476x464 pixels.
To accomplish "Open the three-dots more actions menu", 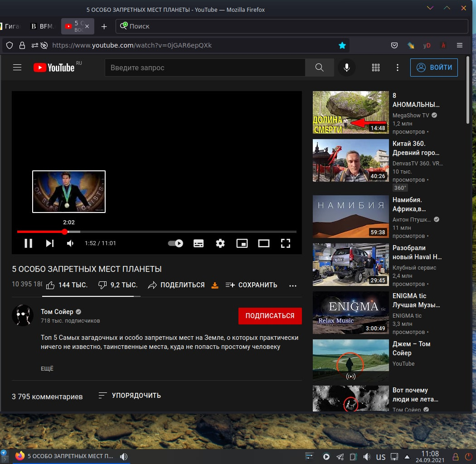I will pyautogui.click(x=293, y=285).
